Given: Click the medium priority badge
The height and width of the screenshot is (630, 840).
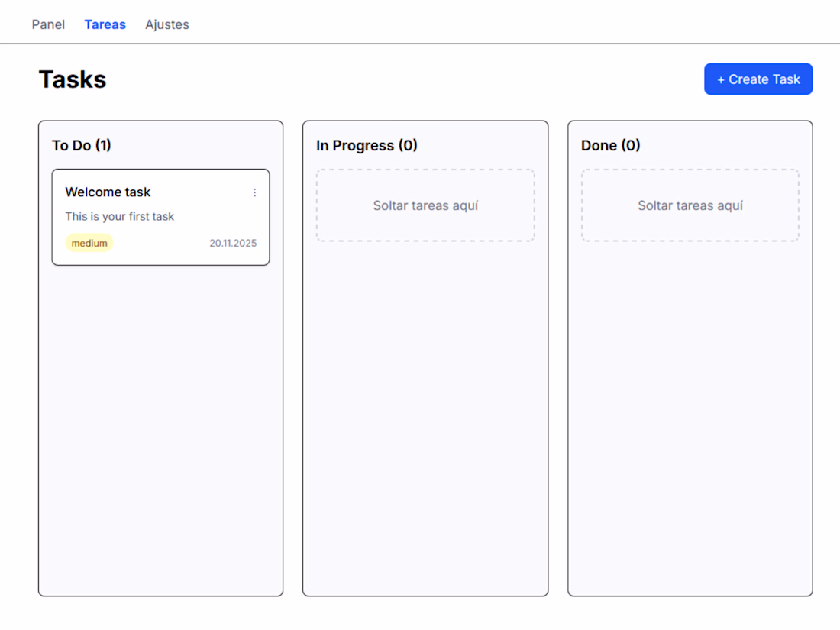Looking at the screenshot, I should click(x=89, y=244).
